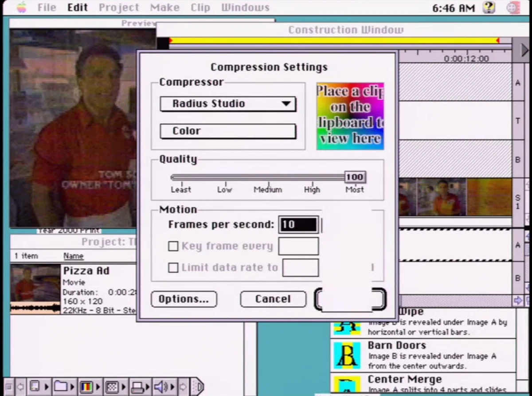The image size is (532, 396).
Task: Open the Apple menu
Action: click(21, 8)
